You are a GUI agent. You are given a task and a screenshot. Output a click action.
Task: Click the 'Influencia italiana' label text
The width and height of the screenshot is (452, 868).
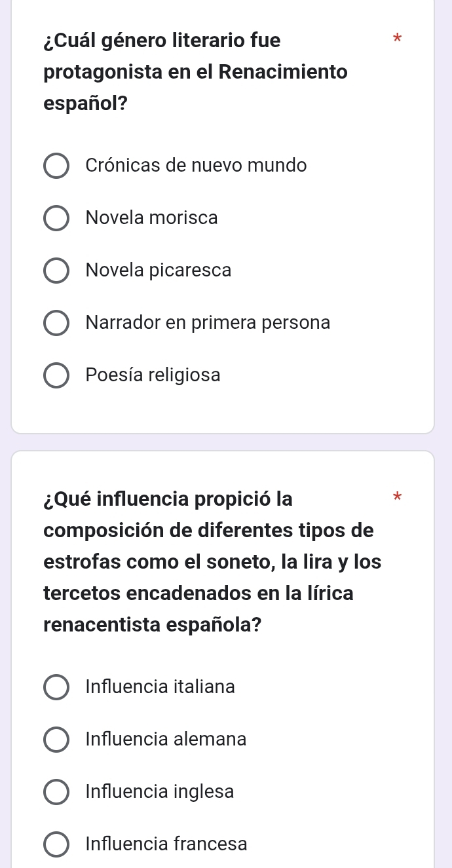160,687
